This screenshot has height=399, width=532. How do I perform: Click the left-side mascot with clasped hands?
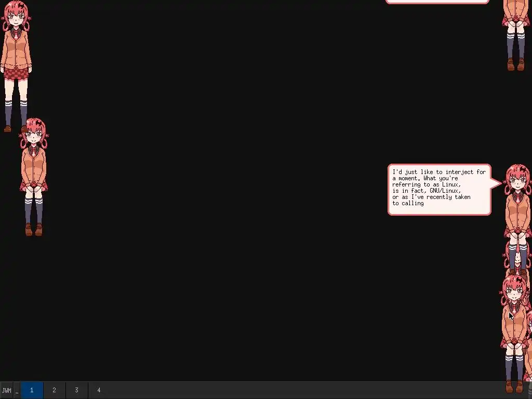point(34,177)
